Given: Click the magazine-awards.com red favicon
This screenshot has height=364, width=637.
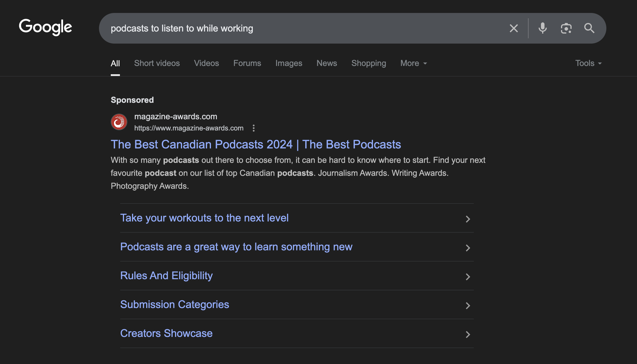Looking at the screenshot, I should pos(119,122).
